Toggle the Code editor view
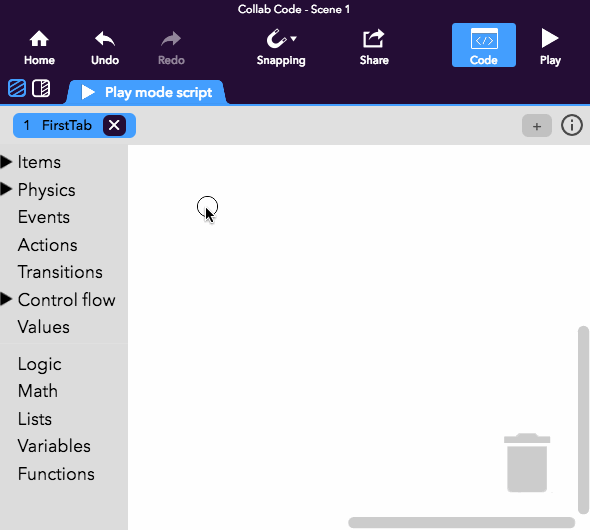This screenshot has width=590, height=530. [484, 45]
